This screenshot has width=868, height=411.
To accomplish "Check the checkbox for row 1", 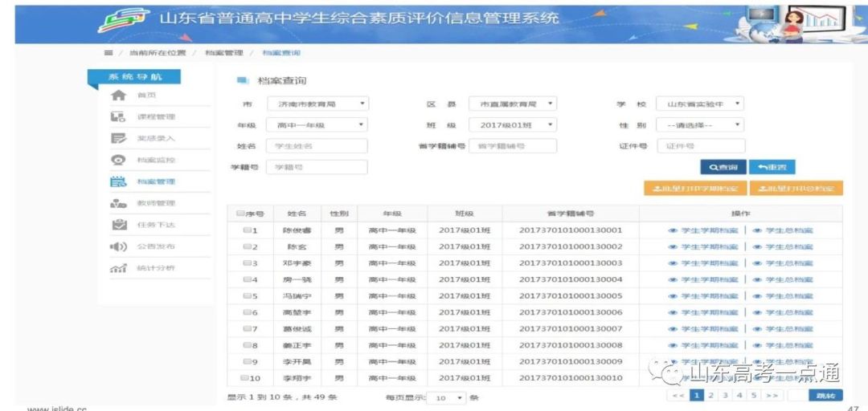I will tap(247, 230).
